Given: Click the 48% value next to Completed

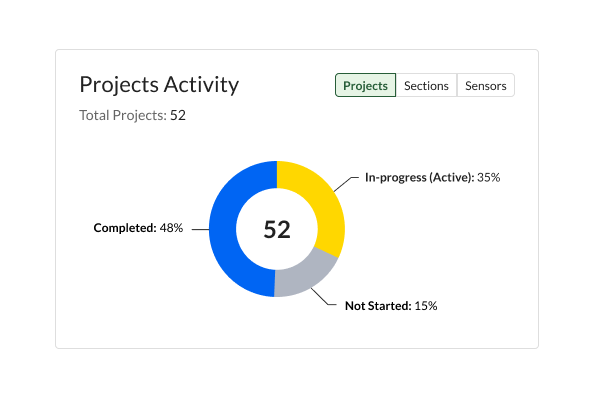Looking at the screenshot, I should point(171,228).
